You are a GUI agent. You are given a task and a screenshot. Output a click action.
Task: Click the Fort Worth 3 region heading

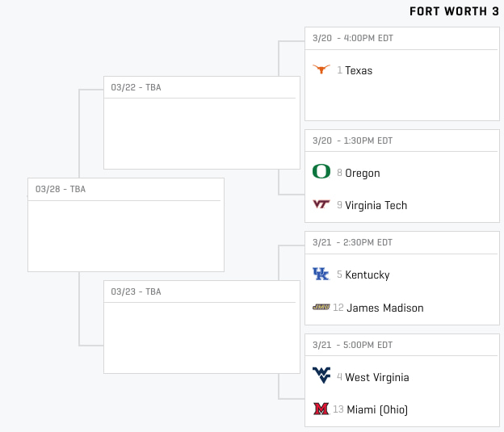click(x=454, y=11)
